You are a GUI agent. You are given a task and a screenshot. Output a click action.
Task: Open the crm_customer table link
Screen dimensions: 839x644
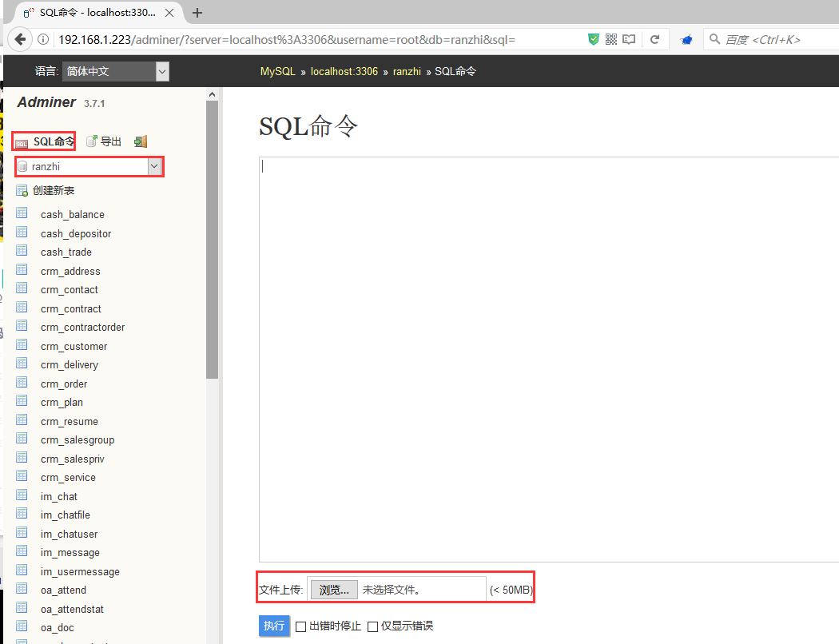(x=74, y=346)
